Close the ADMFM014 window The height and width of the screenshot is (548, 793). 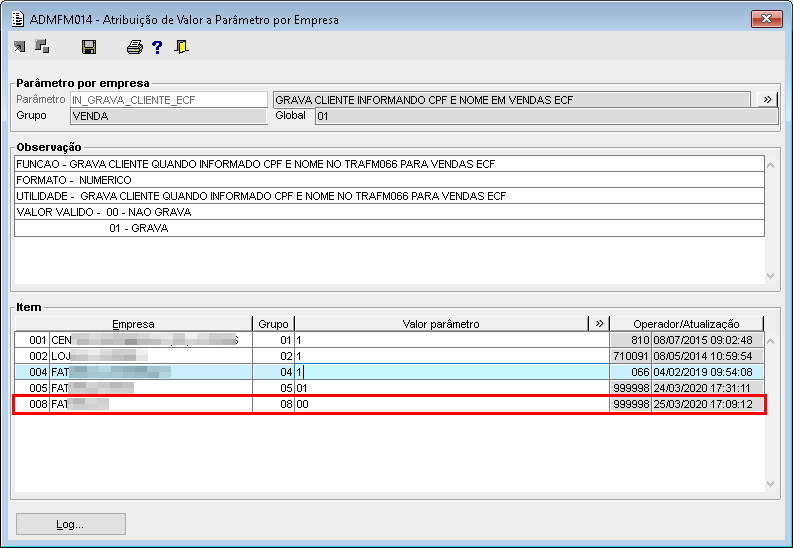point(766,19)
